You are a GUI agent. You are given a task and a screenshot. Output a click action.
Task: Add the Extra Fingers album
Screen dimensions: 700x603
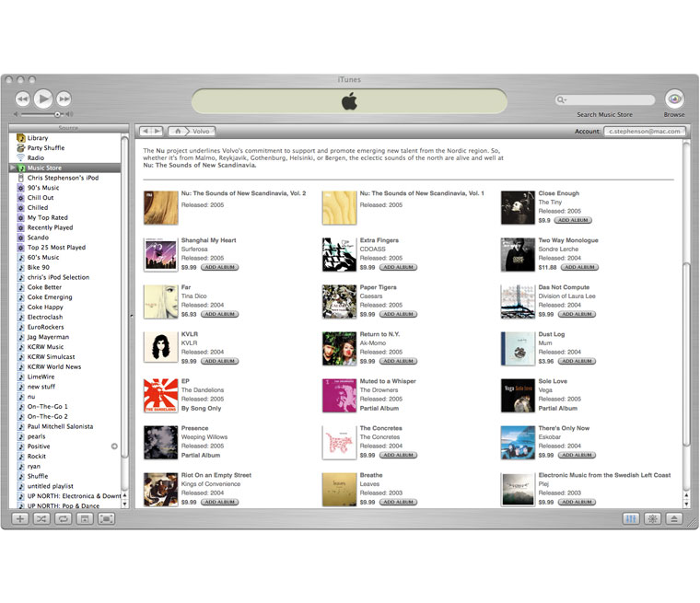pos(398,267)
